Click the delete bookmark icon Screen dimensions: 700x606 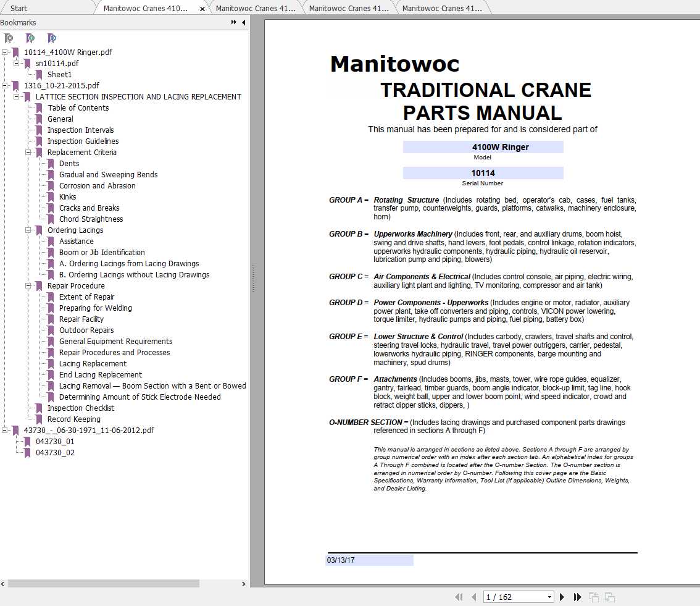[9, 38]
